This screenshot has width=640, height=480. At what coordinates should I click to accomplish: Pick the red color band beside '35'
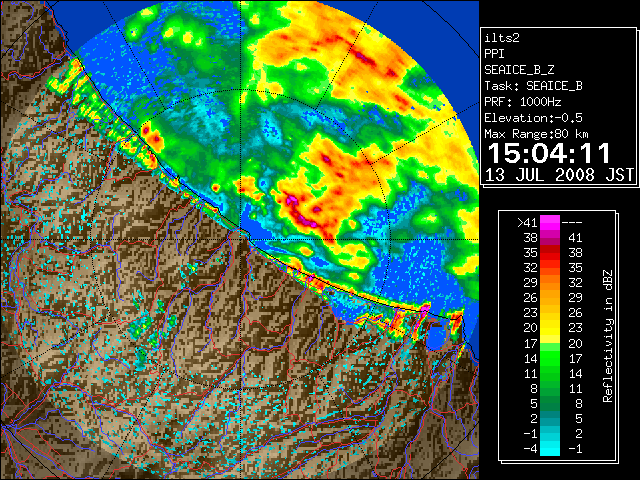550,253
